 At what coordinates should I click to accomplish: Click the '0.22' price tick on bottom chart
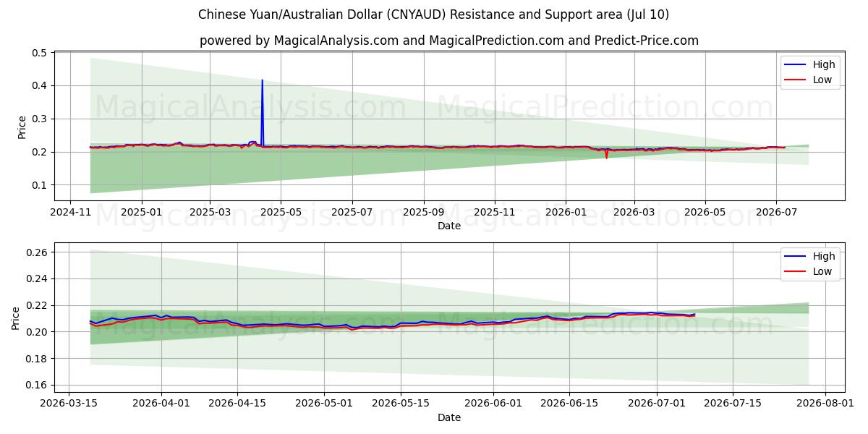[x=37, y=305]
